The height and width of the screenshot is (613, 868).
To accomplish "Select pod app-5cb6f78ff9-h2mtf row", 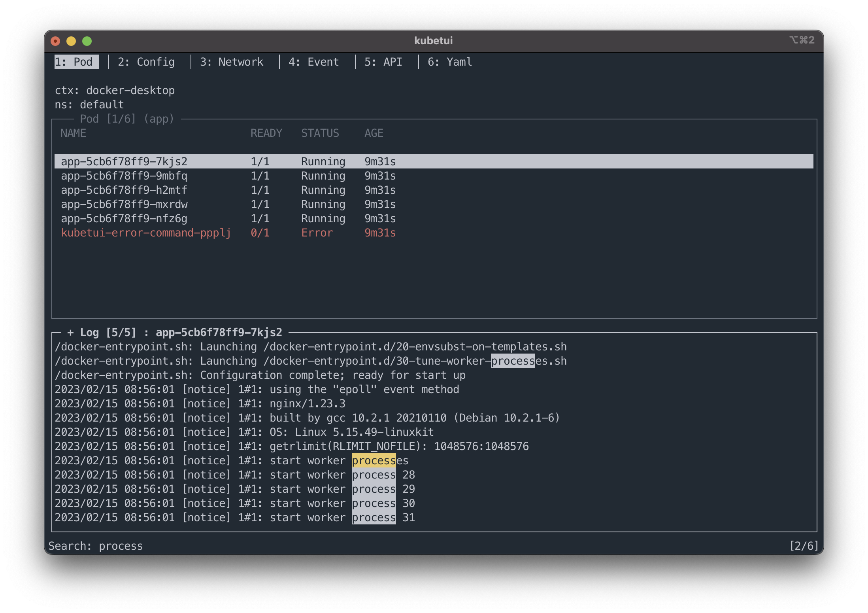I will click(x=124, y=190).
